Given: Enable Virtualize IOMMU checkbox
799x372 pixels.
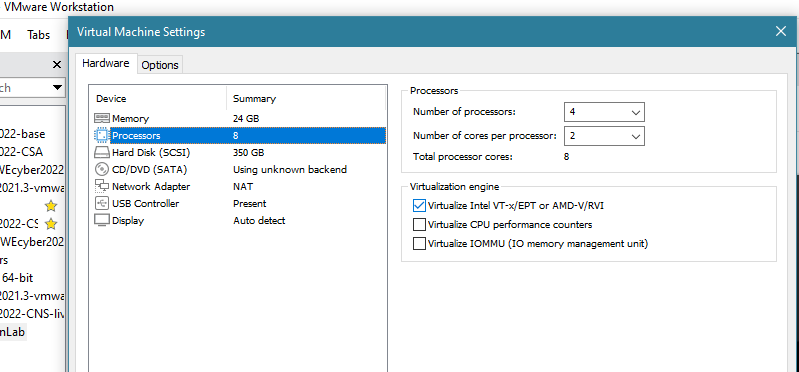Looking at the screenshot, I should (x=419, y=244).
